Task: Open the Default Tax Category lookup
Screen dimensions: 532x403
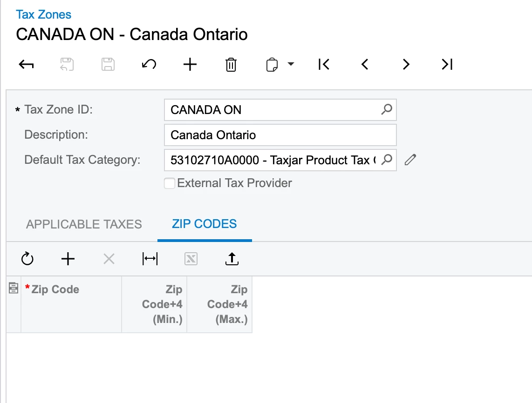Action: click(387, 160)
